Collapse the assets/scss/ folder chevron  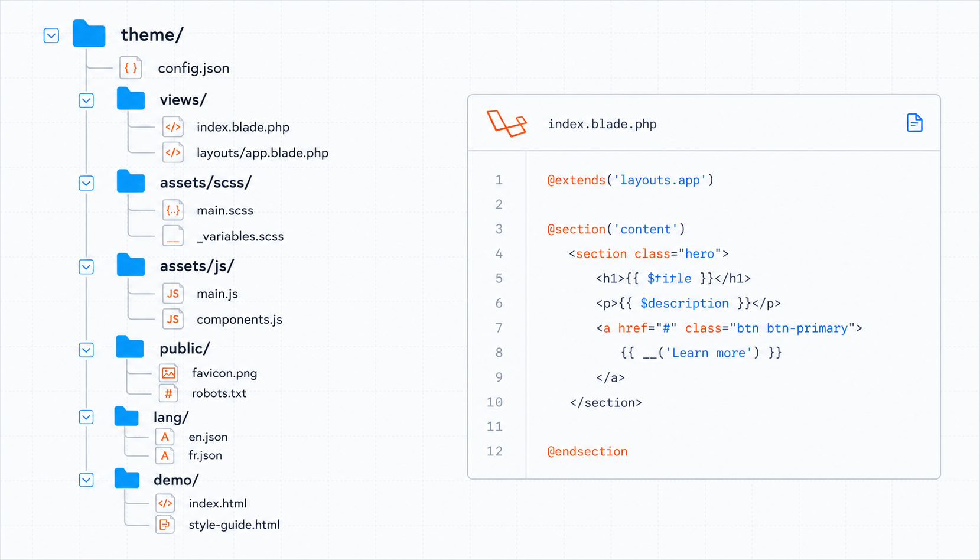click(x=86, y=183)
